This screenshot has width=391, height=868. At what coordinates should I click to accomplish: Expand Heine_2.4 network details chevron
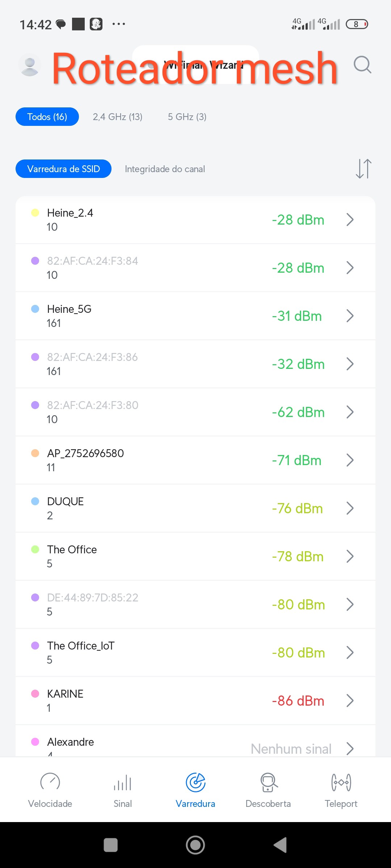pyautogui.click(x=350, y=220)
